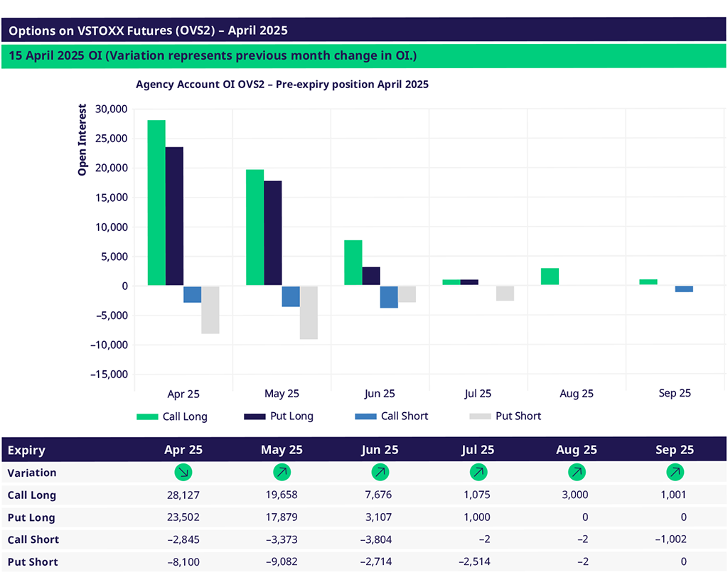Screen dimensions: 728x587
Task: Click the Apr 25 downward variation arrow icon
Action: tap(184, 472)
